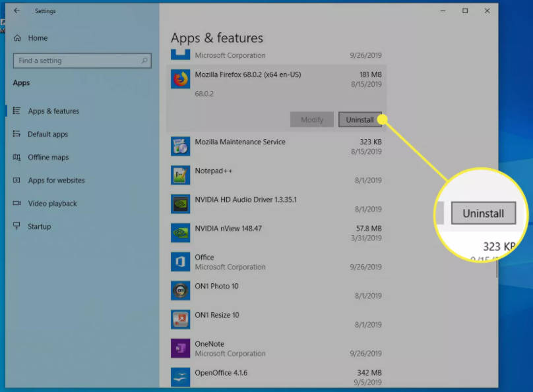This screenshot has height=392, width=533.
Task: Open the Startup apps section
Action: [39, 227]
